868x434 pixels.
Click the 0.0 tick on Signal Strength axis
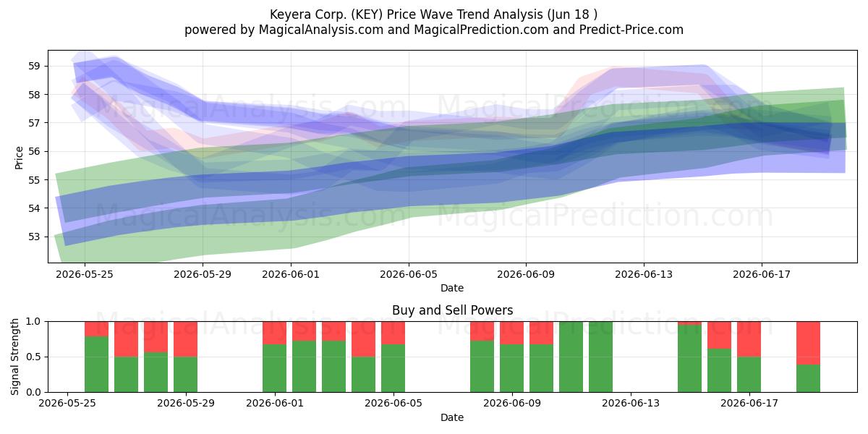tap(35, 392)
